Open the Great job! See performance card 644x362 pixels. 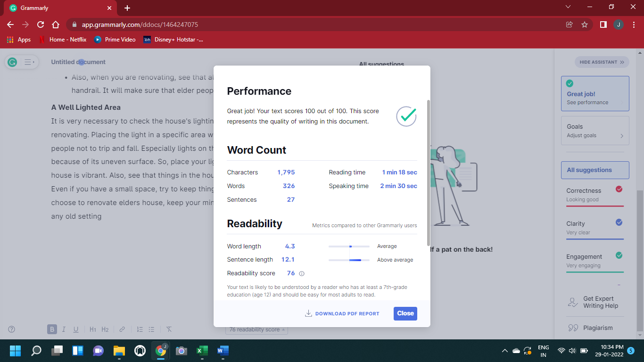click(595, 94)
